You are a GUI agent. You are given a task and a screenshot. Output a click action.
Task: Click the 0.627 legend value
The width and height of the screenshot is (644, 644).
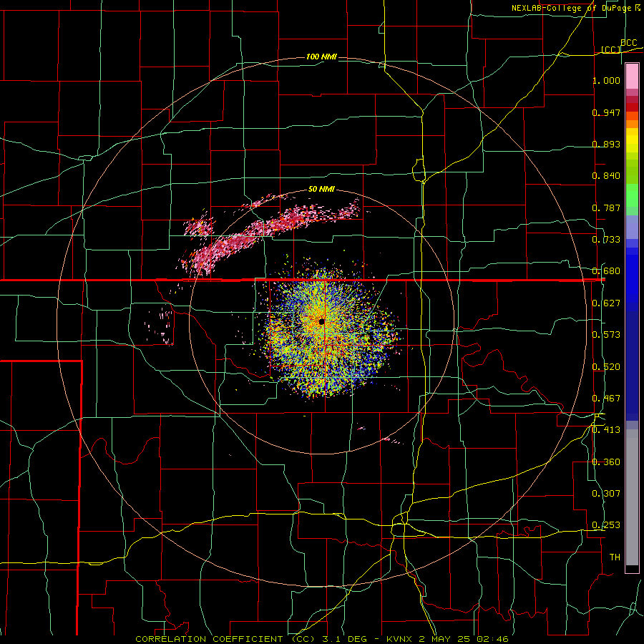606,303
